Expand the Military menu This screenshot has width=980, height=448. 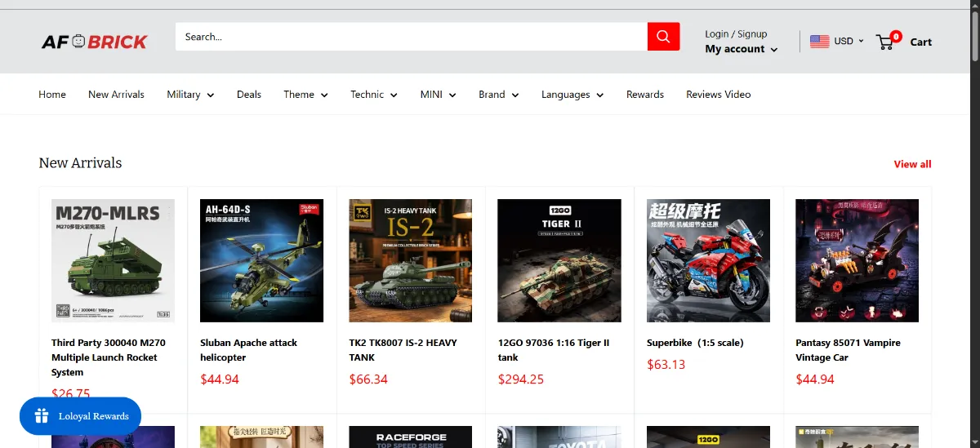point(190,95)
